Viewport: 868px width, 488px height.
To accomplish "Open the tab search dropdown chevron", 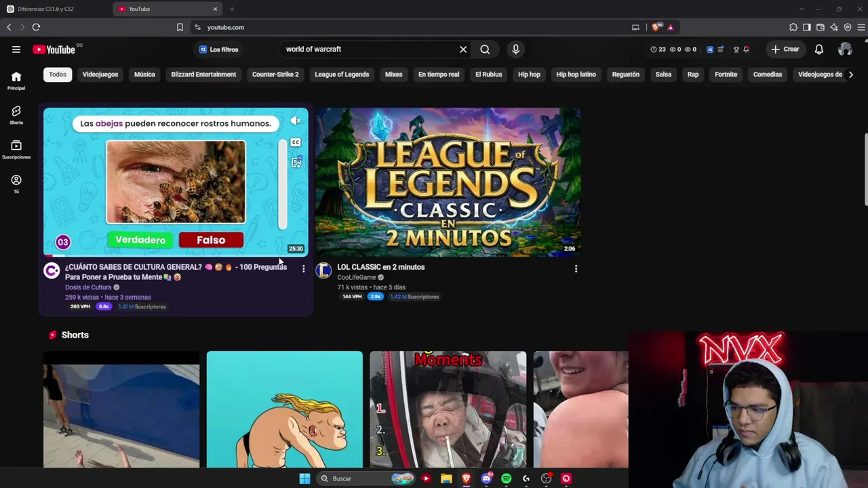I will [x=802, y=9].
